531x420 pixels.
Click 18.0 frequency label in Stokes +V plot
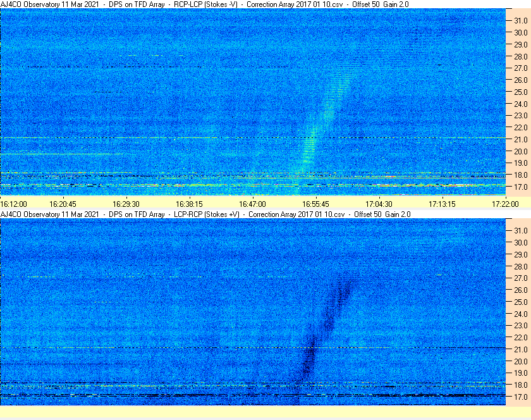521,385
